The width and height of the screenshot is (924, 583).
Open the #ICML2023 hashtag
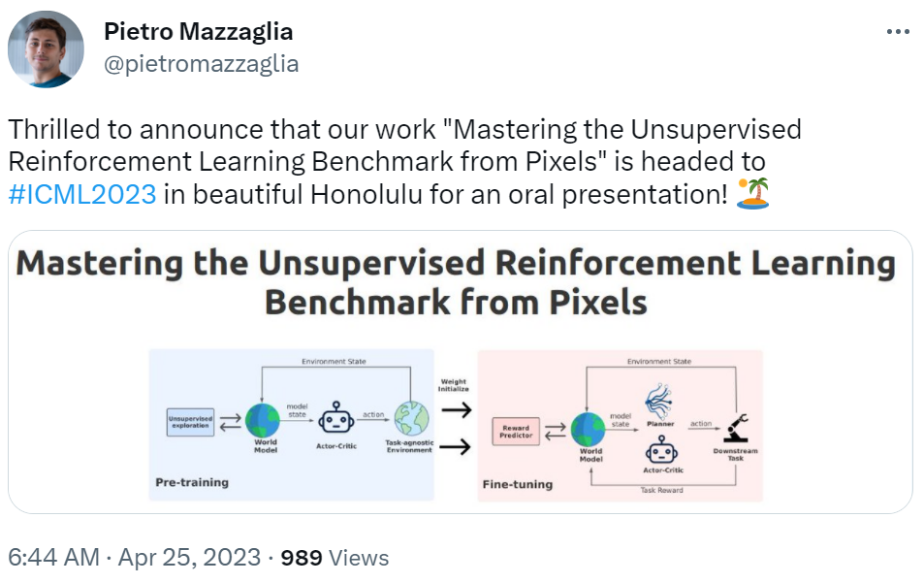[81, 192]
